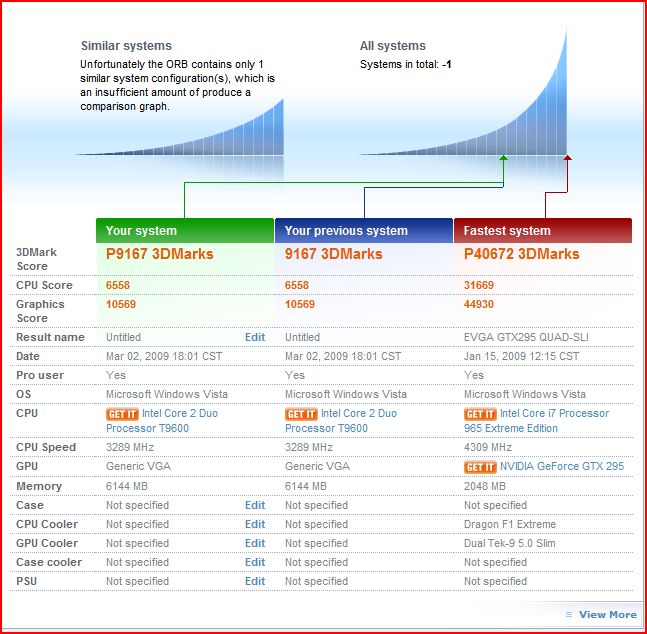Edit the Result name Untitled
647x634 pixels.
(255, 337)
